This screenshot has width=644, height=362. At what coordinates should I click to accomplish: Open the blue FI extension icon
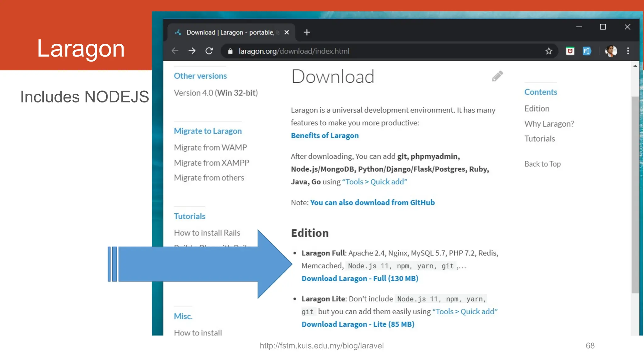(x=587, y=51)
